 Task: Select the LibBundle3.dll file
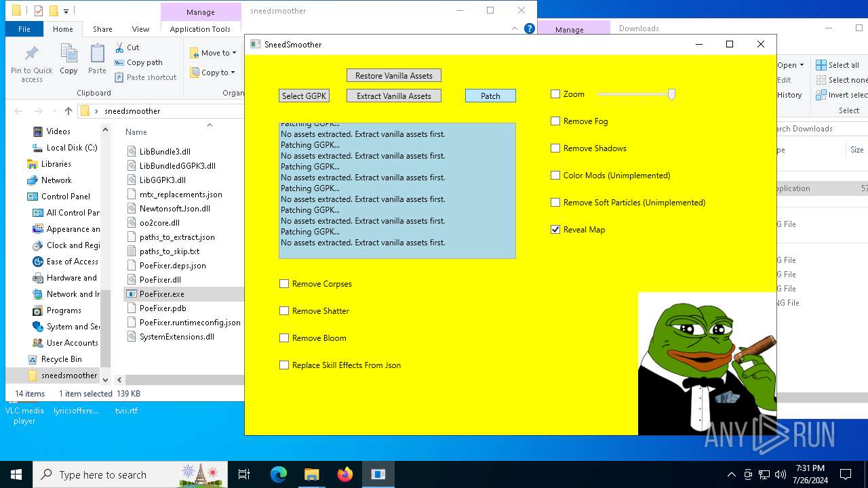tap(159, 151)
